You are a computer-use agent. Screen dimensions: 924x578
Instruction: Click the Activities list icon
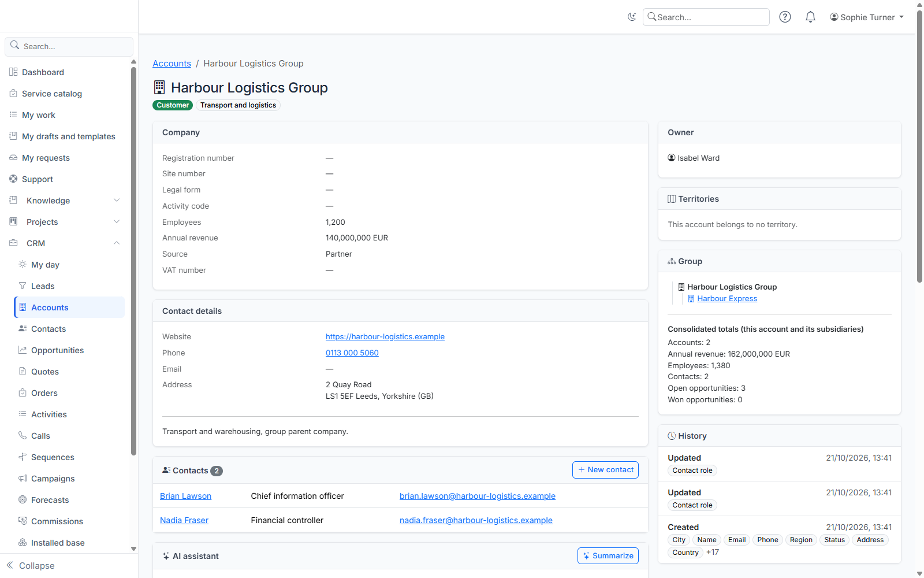pos(23,414)
